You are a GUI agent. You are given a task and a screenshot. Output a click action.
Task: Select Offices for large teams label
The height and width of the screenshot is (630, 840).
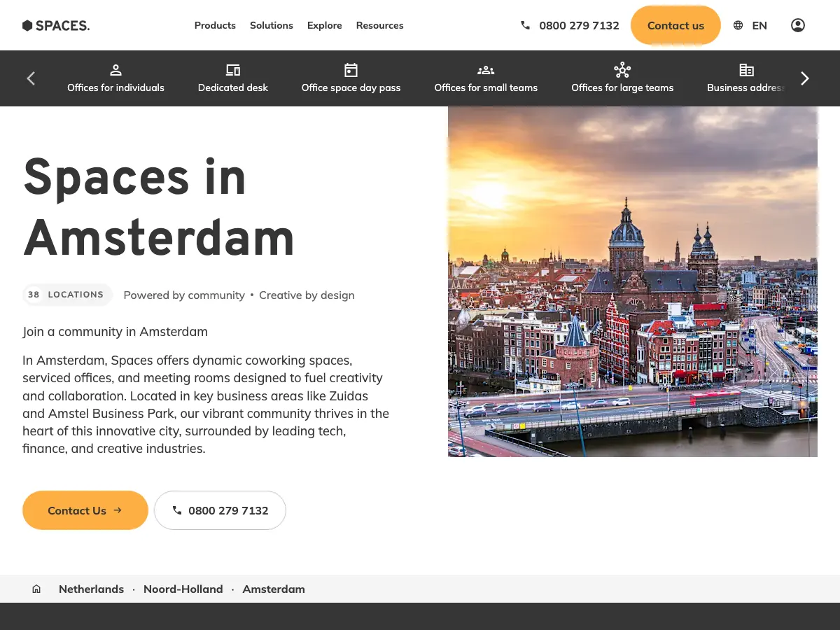(x=622, y=87)
